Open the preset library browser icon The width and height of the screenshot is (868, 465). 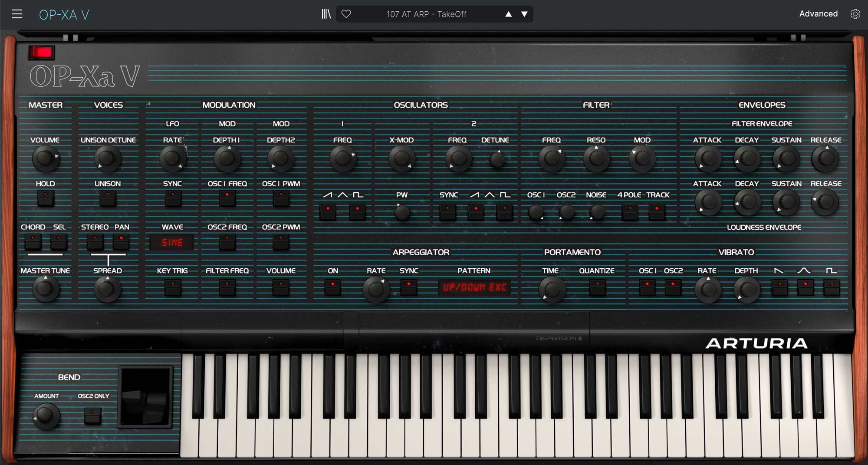tap(326, 14)
